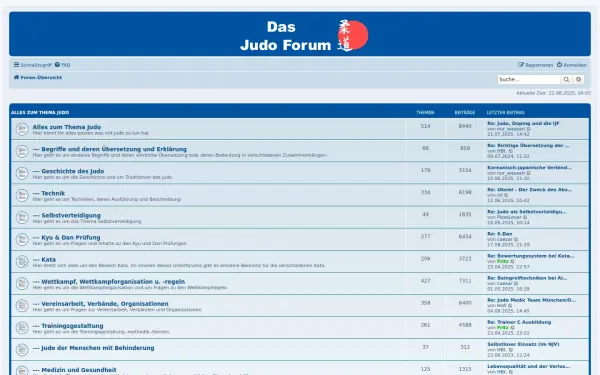600x375 pixels.
Task: Open the Alles zum Thema Judo forum
Action: pos(67,127)
